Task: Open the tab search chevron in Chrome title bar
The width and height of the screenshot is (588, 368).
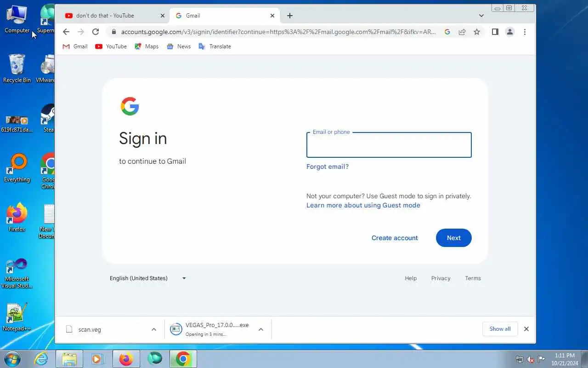Action: pyautogui.click(x=481, y=16)
